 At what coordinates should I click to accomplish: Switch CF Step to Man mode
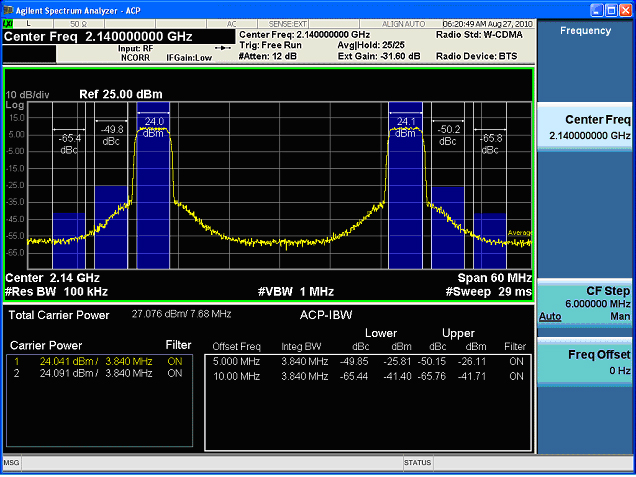[x=620, y=316]
